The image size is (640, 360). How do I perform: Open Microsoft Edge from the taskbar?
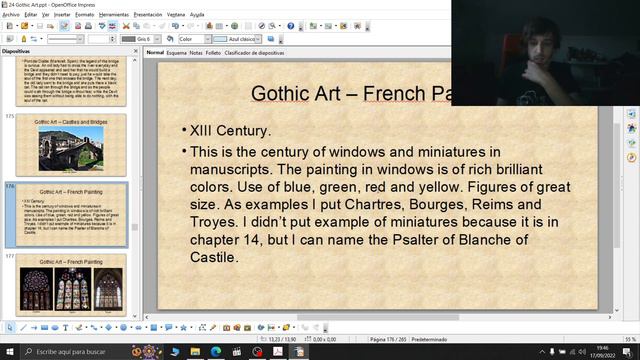216,351
